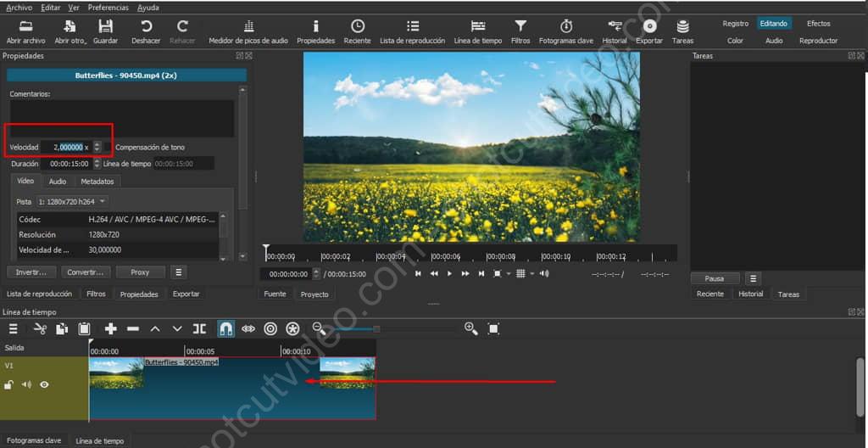Adjust the Velocidad stepper arrows
868x448 pixels.
click(x=97, y=147)
